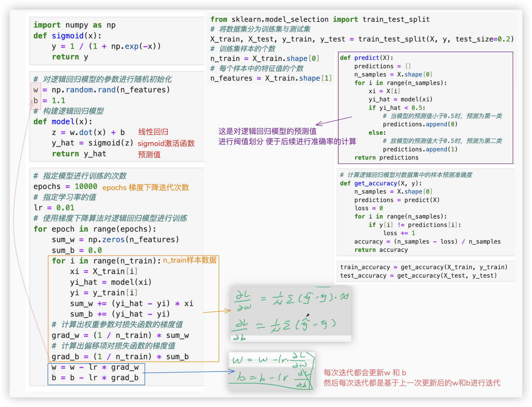
Task: Click the 'epochs = 10000' line
Action: tap(65, 186)
